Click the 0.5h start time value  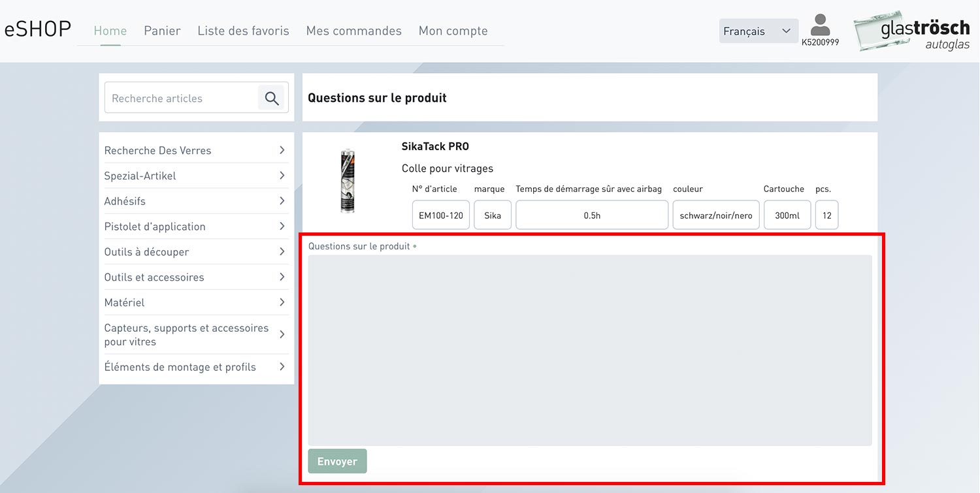[x=592, y=215]
